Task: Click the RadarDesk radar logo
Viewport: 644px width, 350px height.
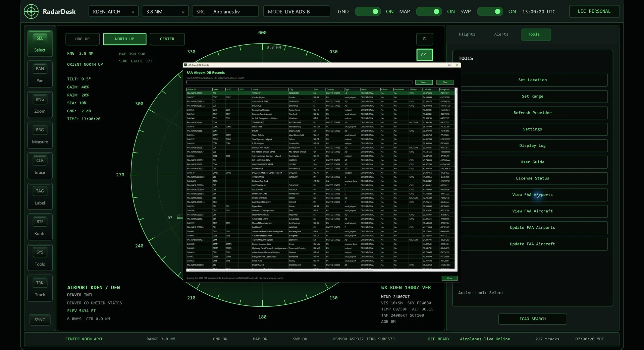Action: coord(31,11)
